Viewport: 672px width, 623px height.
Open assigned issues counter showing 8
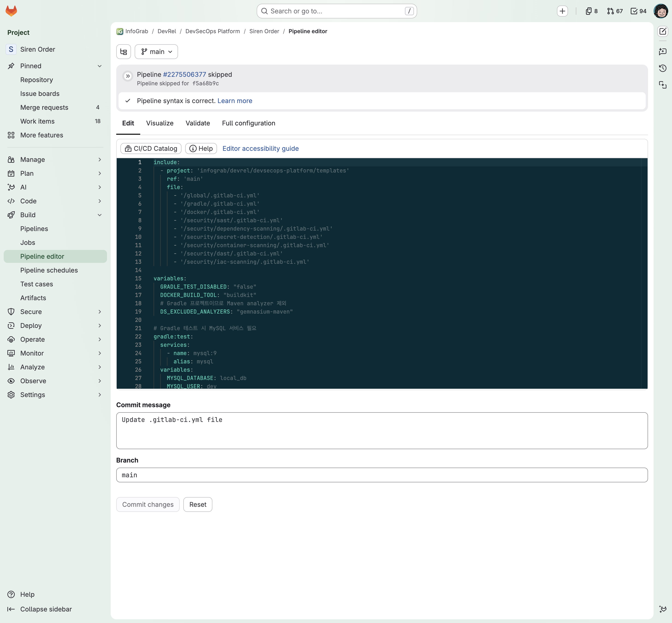coord(592,11)
